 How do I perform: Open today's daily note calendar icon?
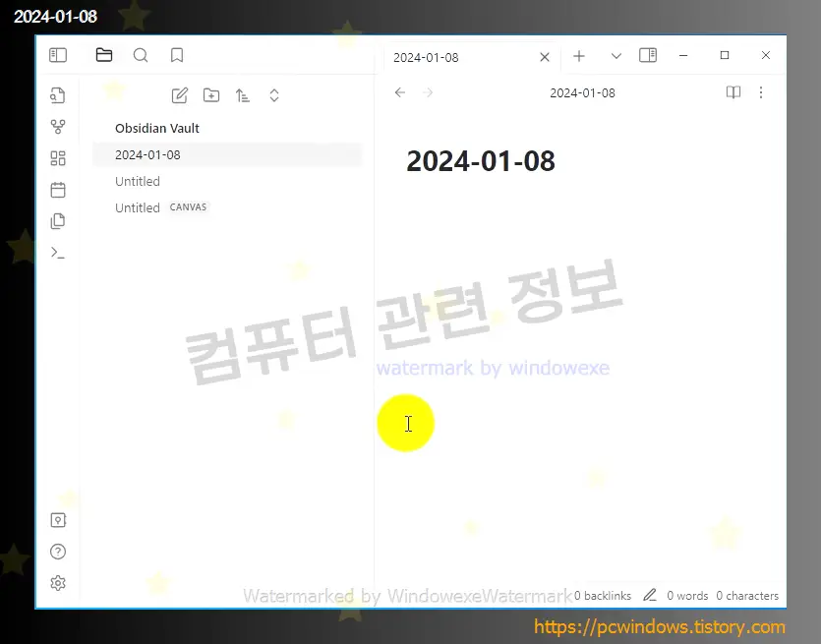[x=58, y=190]
